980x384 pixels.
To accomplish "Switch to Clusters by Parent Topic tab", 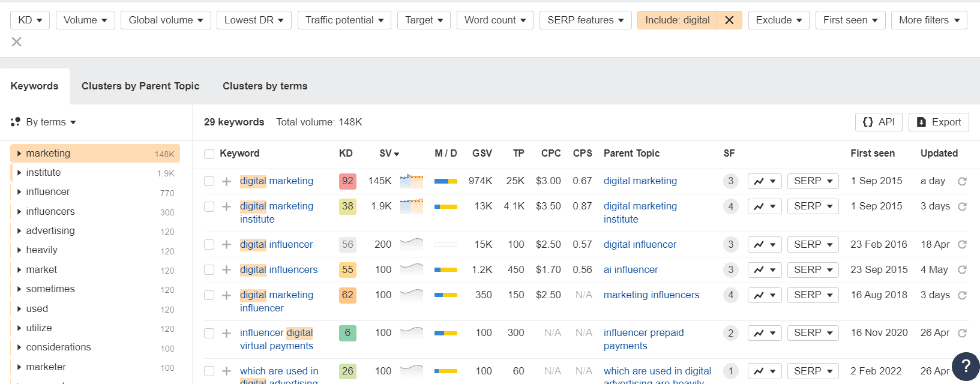I will pos(140,86).
